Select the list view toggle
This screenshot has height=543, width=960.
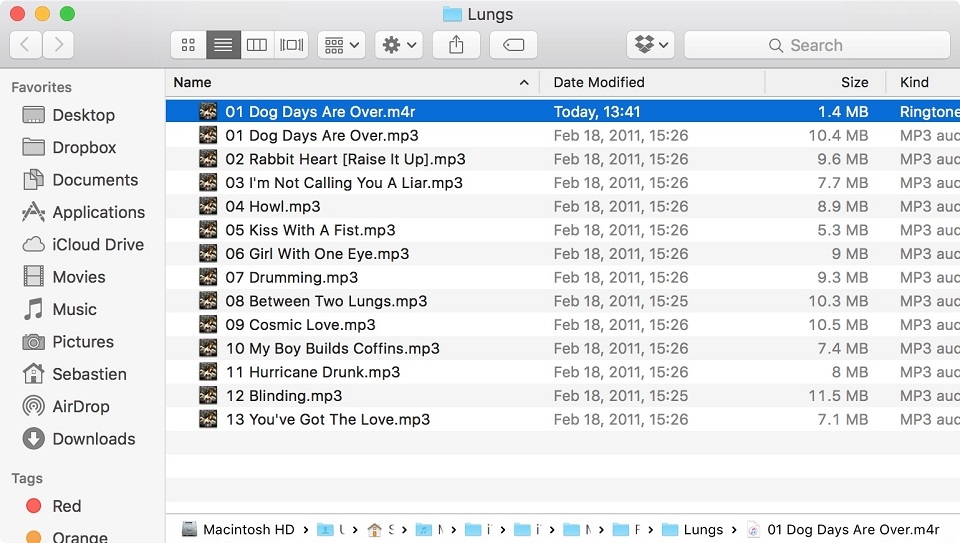coord(223,45)
